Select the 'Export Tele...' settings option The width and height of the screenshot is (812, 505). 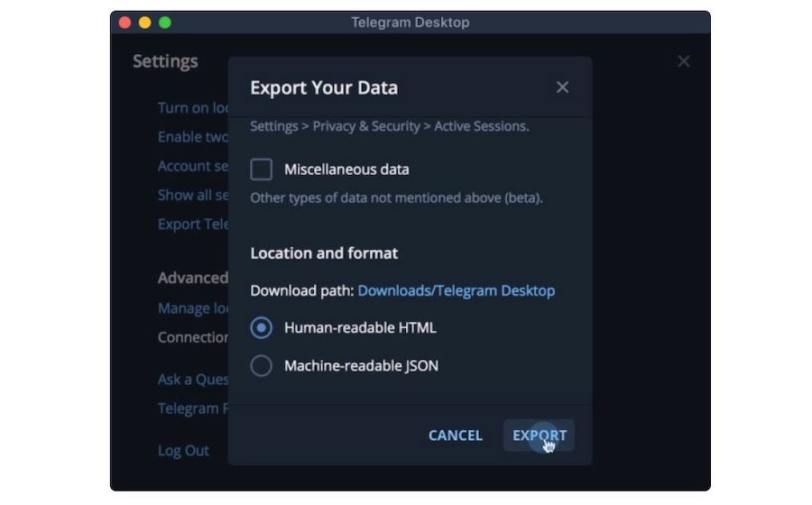(192, 224)
